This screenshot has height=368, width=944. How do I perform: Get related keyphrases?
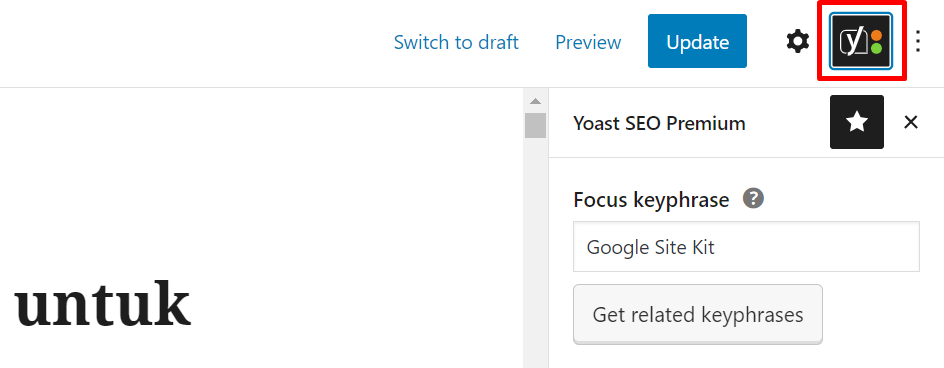(698, 314)
